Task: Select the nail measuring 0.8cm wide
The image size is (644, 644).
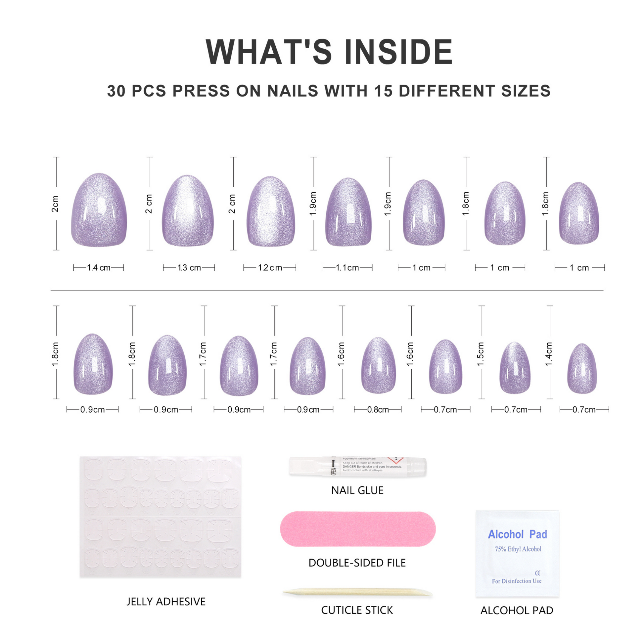Action: (378, 365)
